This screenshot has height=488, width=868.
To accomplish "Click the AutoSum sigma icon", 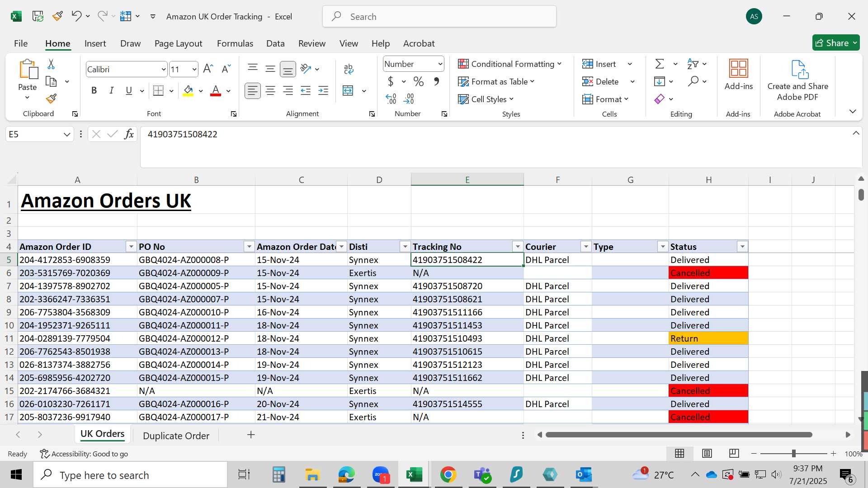I will [660, 64].
